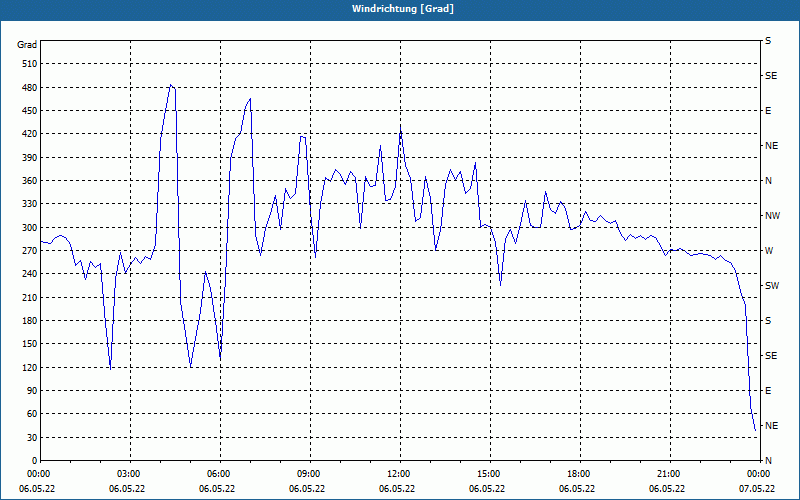Image resolution: width=800 pixels, height=500 pixels.
Task: Click the 120 degree axis label
Action: [x=30, y=367]
